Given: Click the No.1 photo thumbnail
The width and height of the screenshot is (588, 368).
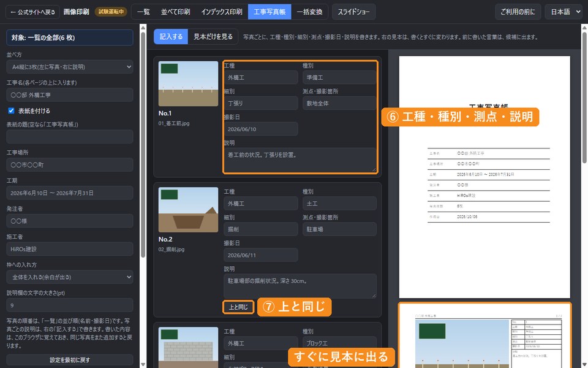Looking at the screenshot, I should pos(188,84).
